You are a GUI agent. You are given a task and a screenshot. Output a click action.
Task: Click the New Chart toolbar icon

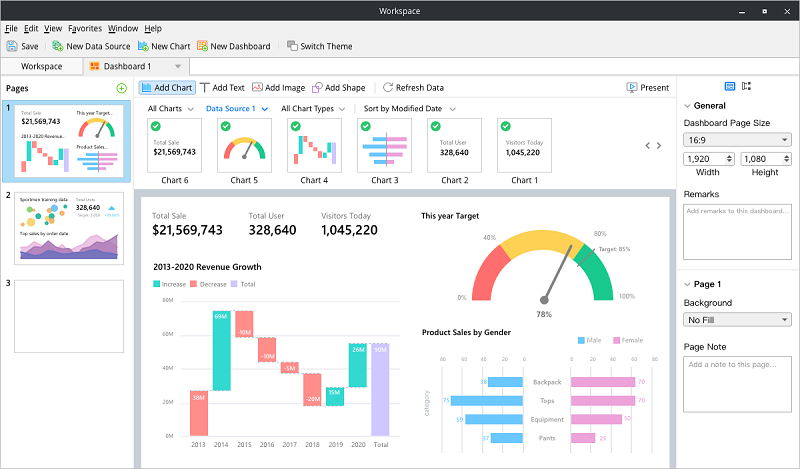[144, 46]
